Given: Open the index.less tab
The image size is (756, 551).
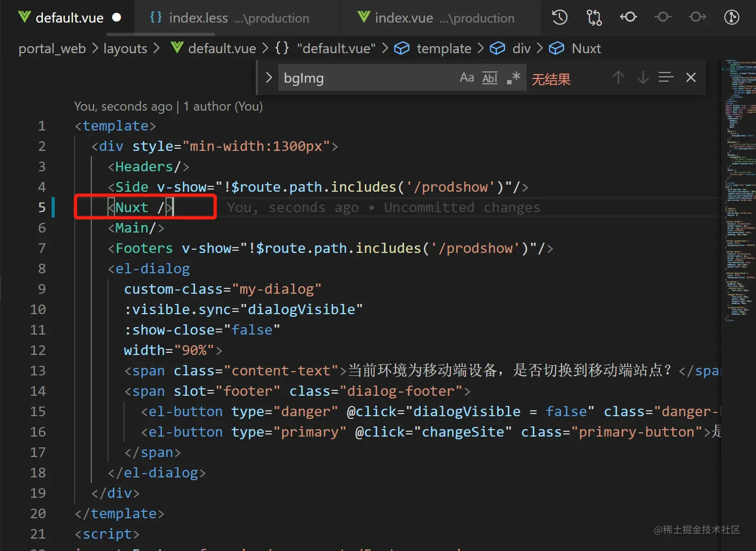Looking at the screenshot, I should [x=236, y=18].
